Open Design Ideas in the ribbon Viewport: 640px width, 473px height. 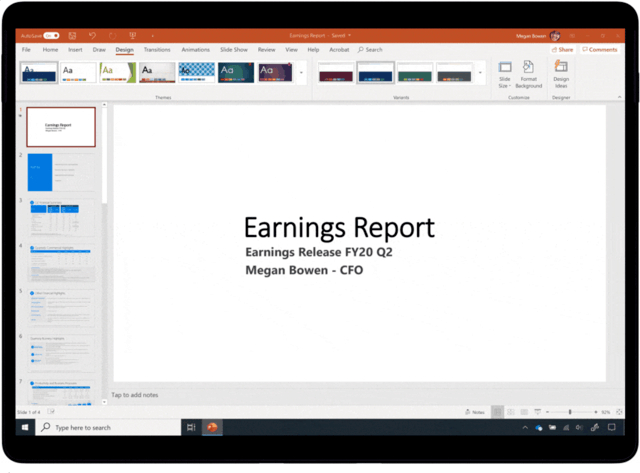point(561,73)
